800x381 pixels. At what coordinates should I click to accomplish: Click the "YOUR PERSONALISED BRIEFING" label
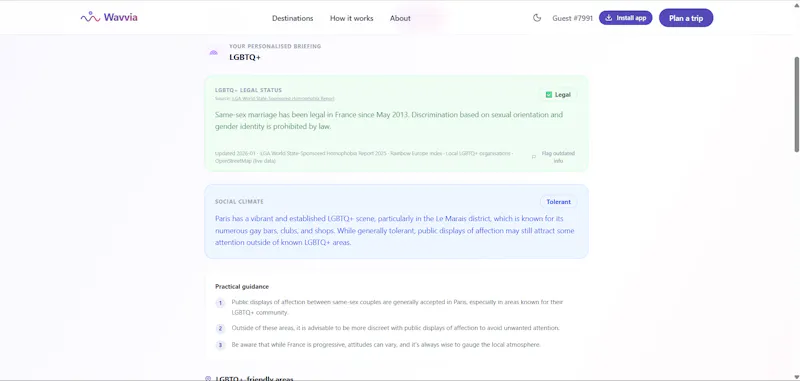pos(275,46)
